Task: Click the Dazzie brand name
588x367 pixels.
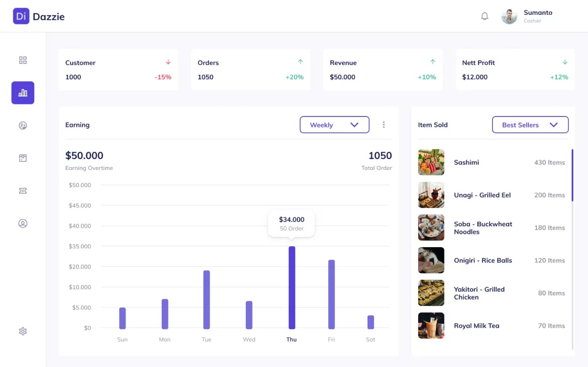Action: [x=49, y=17]
